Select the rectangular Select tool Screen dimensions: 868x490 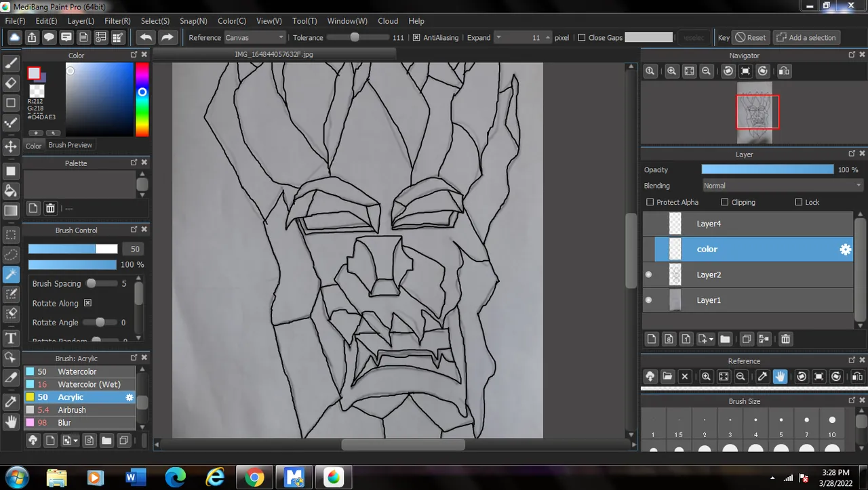11,235
